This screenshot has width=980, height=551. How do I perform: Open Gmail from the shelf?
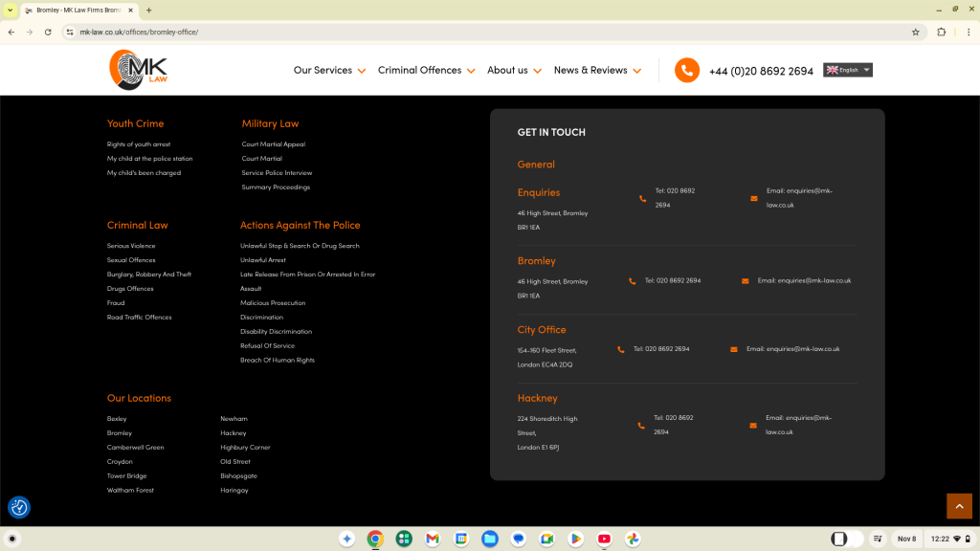[432, 539]
